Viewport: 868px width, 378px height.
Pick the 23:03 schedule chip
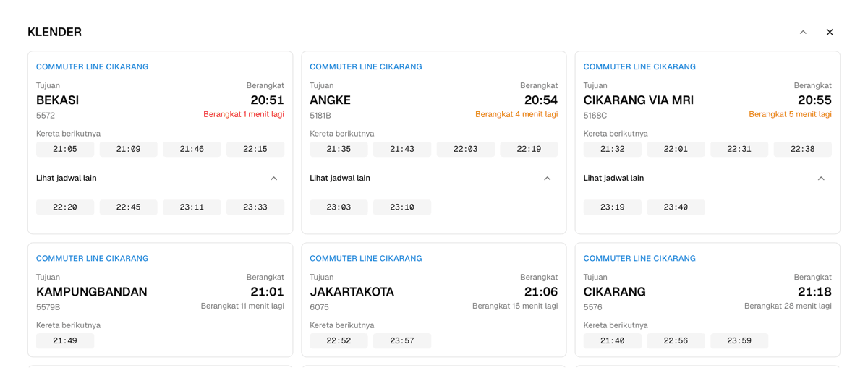[339, 207]
